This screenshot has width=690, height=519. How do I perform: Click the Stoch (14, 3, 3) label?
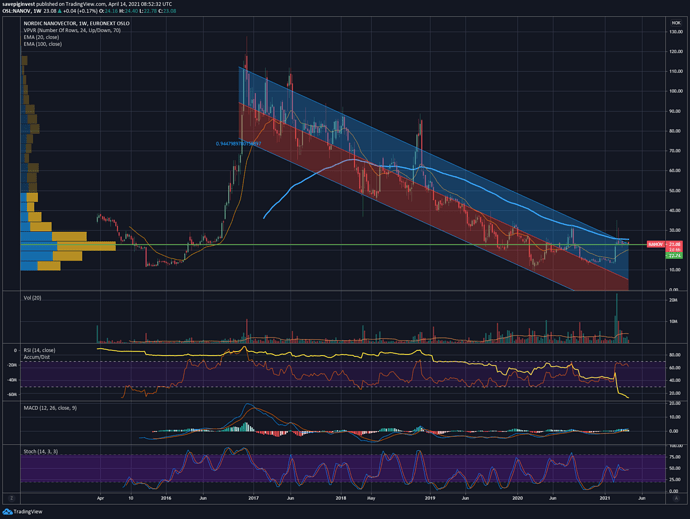pos(40,452)
